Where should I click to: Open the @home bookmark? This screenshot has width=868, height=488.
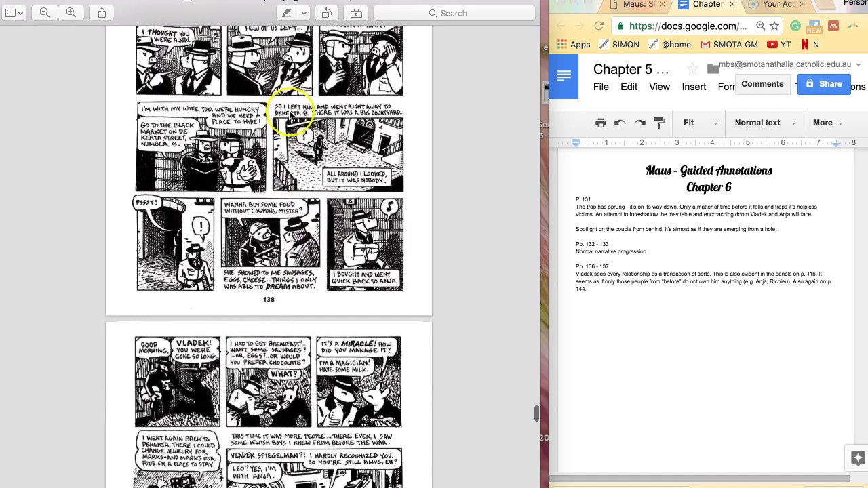[669, 44]
